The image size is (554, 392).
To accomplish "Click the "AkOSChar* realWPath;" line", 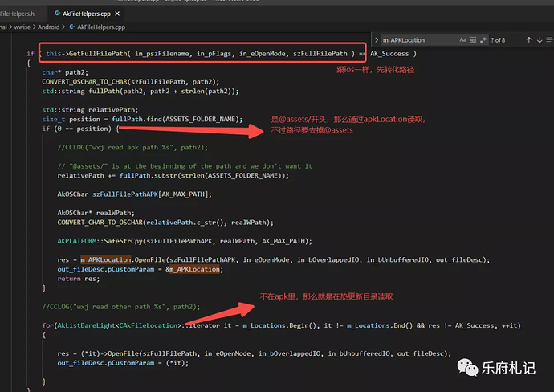I will 96,213.
